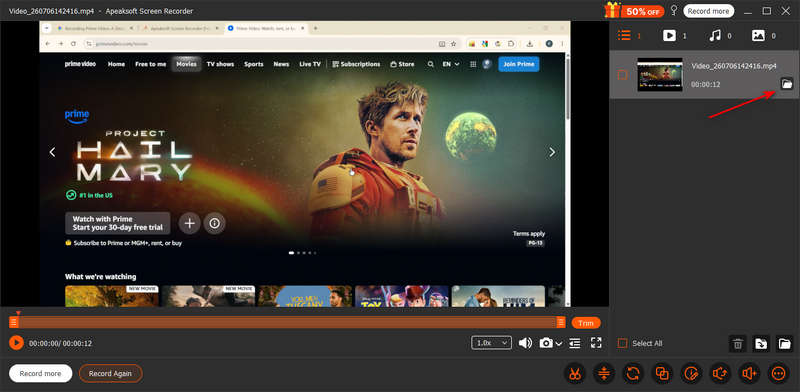Tick checkbox for Video_260706142416.mp4
800x392 pixels.
tap(622, 75)
